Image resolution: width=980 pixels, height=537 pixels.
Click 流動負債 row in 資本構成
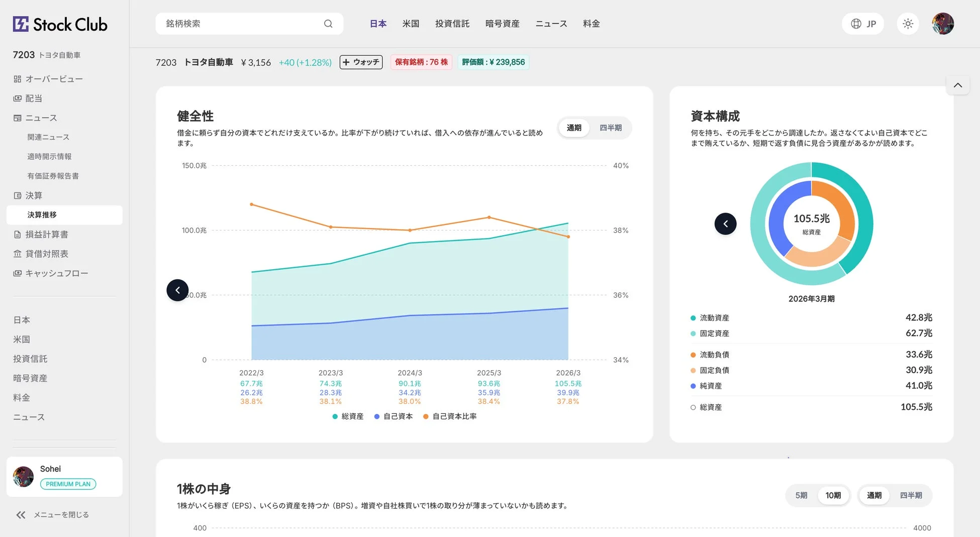811,355
